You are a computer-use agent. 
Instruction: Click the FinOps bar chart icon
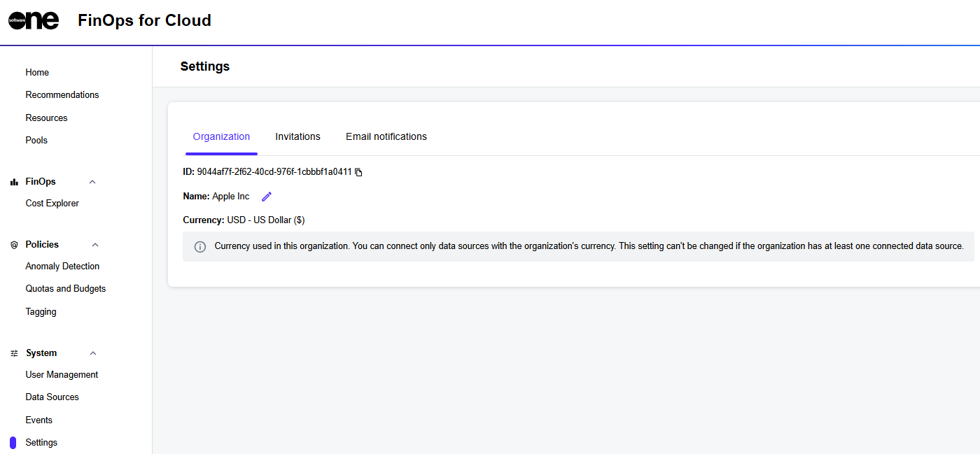click(14, 182)
